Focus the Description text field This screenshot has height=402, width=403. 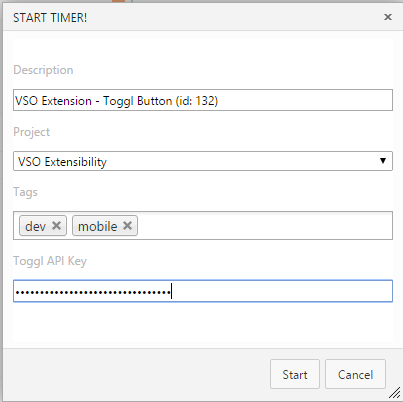203,100
